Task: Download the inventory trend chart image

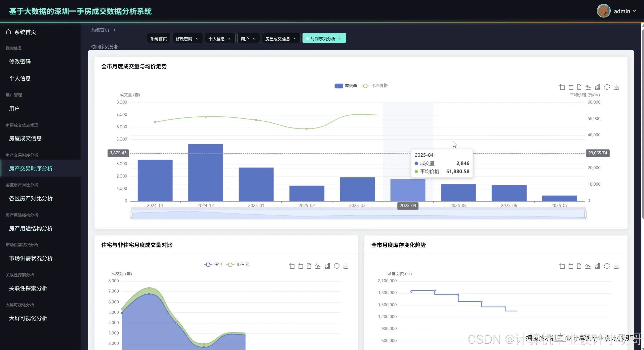Action: (x=616, y=266)
